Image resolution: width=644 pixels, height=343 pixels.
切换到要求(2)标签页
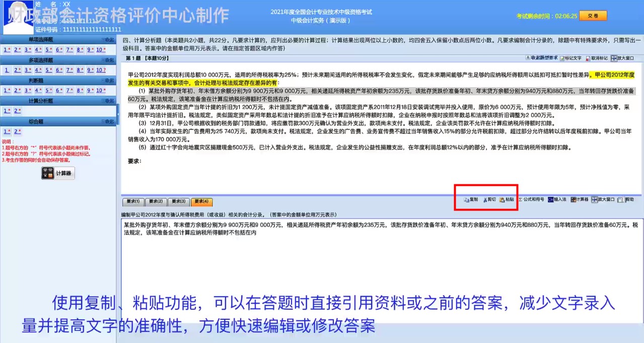pyautogui.click(x=155, y=201)
